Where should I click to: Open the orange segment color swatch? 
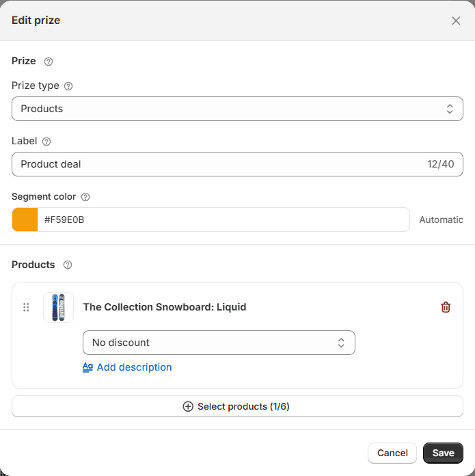point(25,220)
